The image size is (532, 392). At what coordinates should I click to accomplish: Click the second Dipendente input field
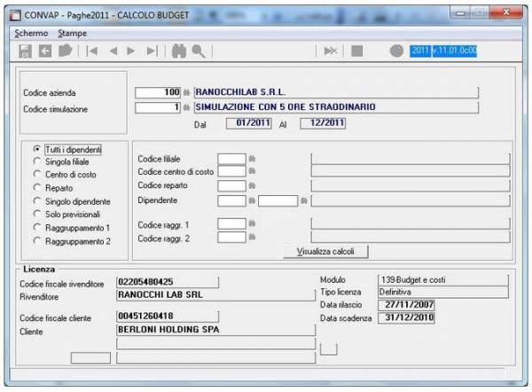click(278, 200)
